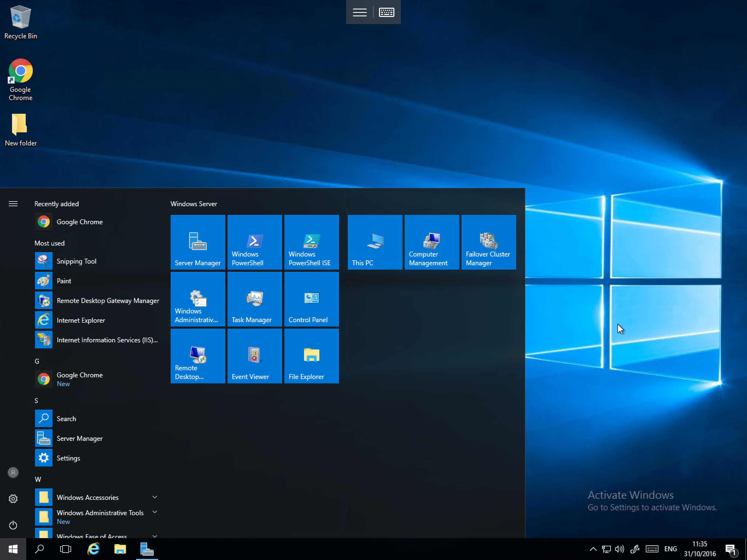Click the G letter section header
This screenshot has width=747, height=560.
tap(37, 361)
